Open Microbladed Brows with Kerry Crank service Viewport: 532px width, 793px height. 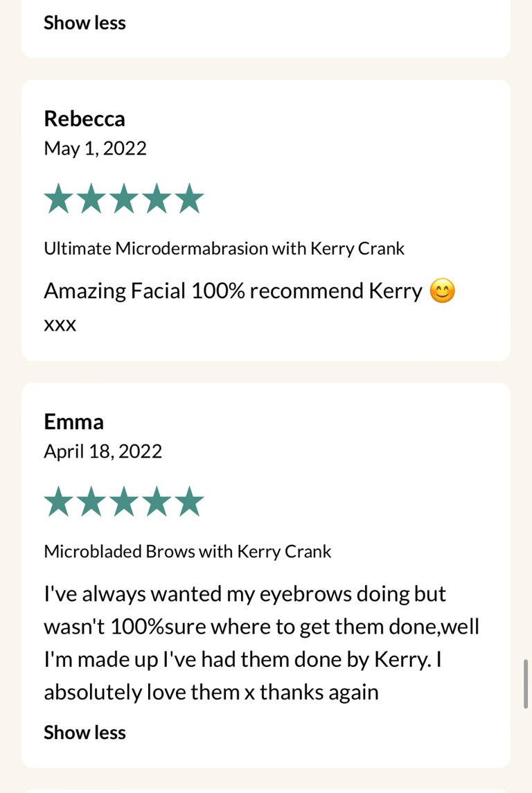click(187, 552)
